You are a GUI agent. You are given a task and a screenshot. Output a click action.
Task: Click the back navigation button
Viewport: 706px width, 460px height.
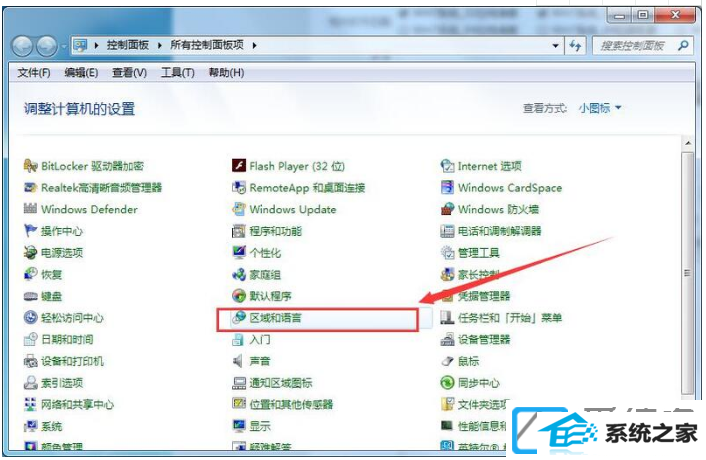[x=22, y=46]
